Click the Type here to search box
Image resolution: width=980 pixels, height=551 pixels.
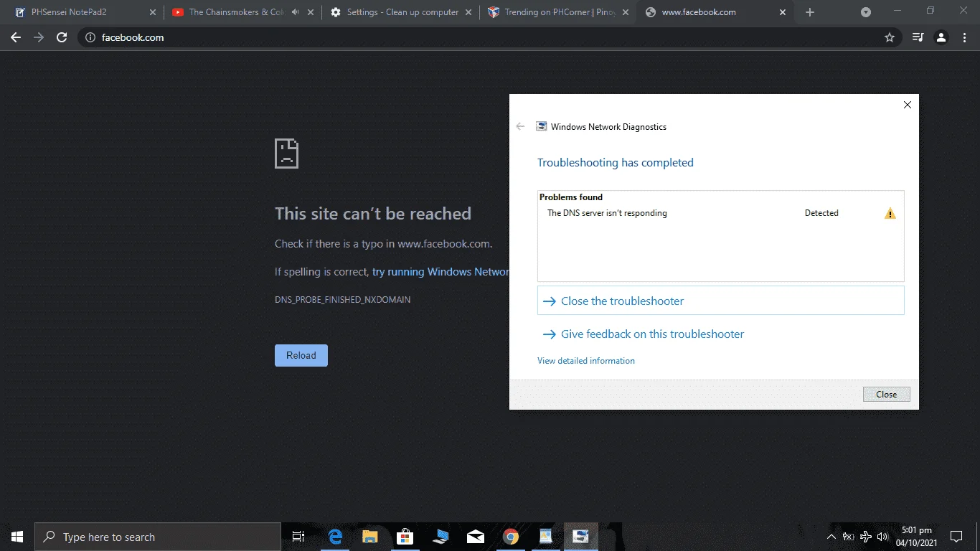point(158,537)
